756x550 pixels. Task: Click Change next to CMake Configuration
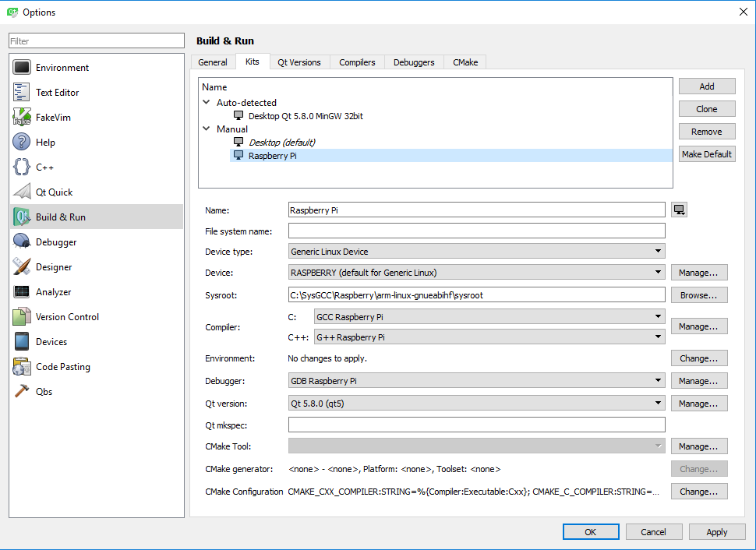pyautogui.click(x=698, y=492)
